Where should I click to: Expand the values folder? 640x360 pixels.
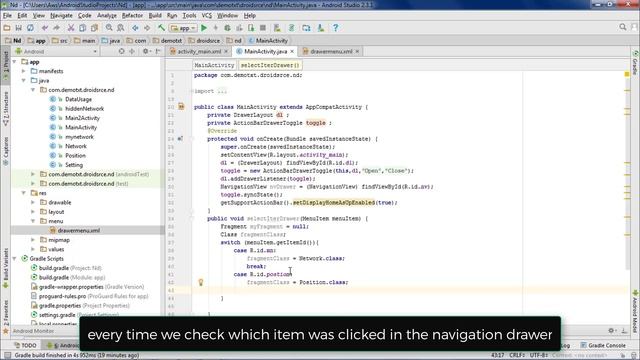coord(33,249)
